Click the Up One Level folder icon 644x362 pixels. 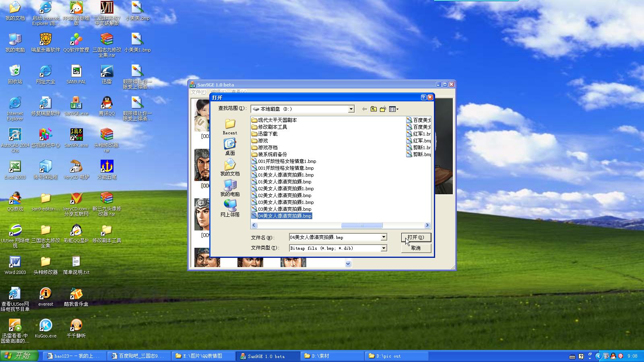pyautogui.click(x=374, y=109)
